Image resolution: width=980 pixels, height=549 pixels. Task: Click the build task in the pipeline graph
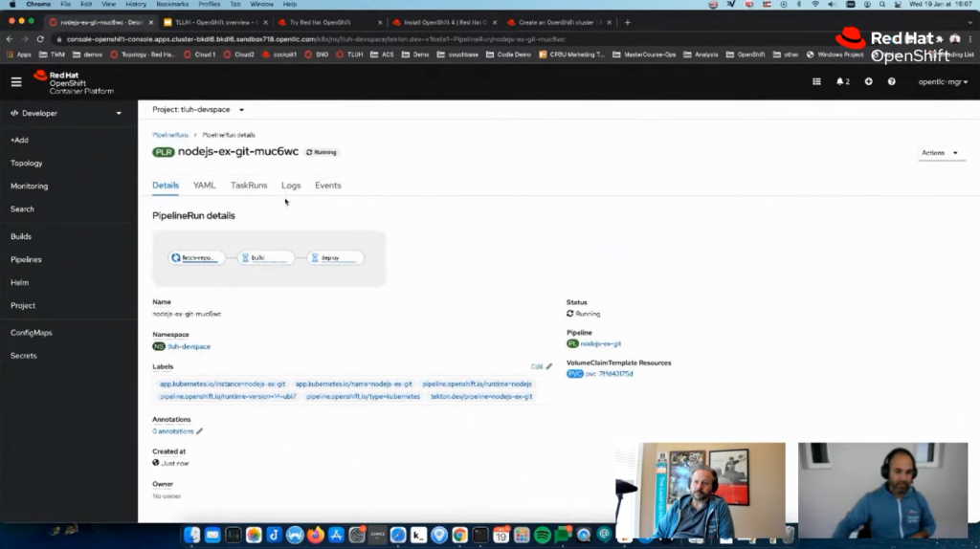266,257
